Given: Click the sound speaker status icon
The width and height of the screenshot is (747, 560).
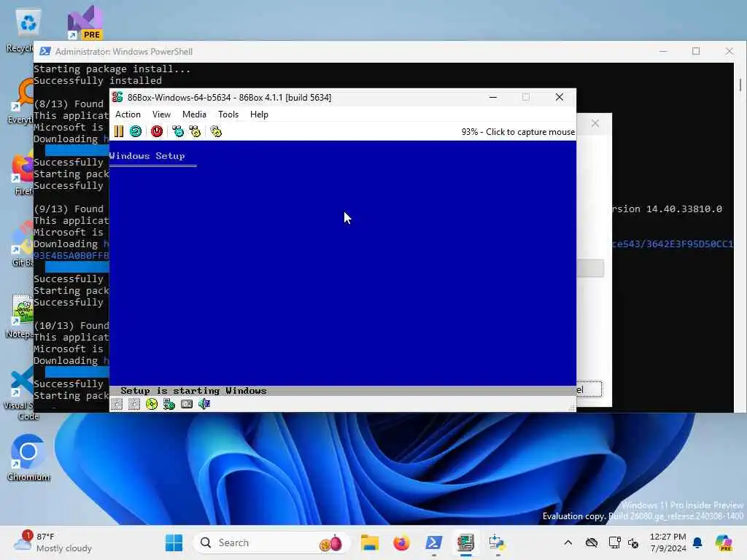Looking at the screenshot, I should click(x=204, y=404).
